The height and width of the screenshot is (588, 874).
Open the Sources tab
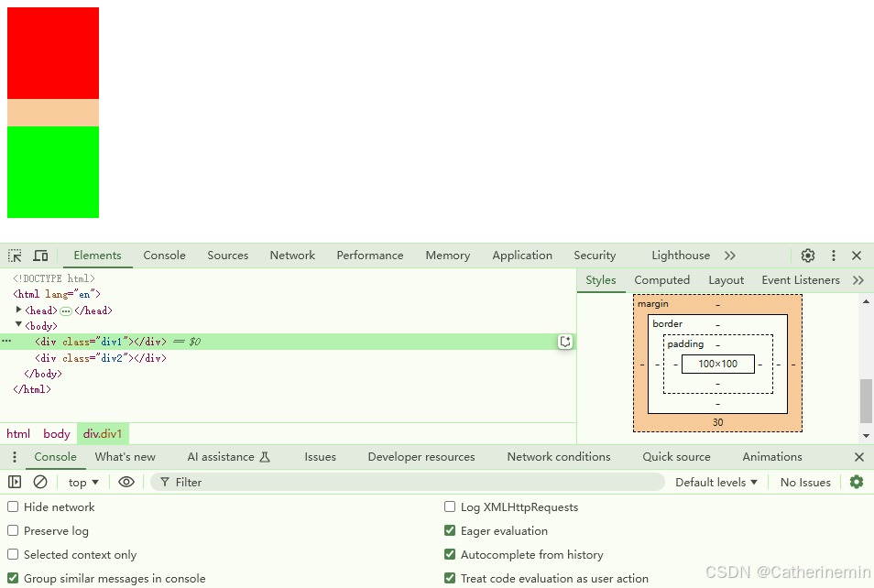228,256
